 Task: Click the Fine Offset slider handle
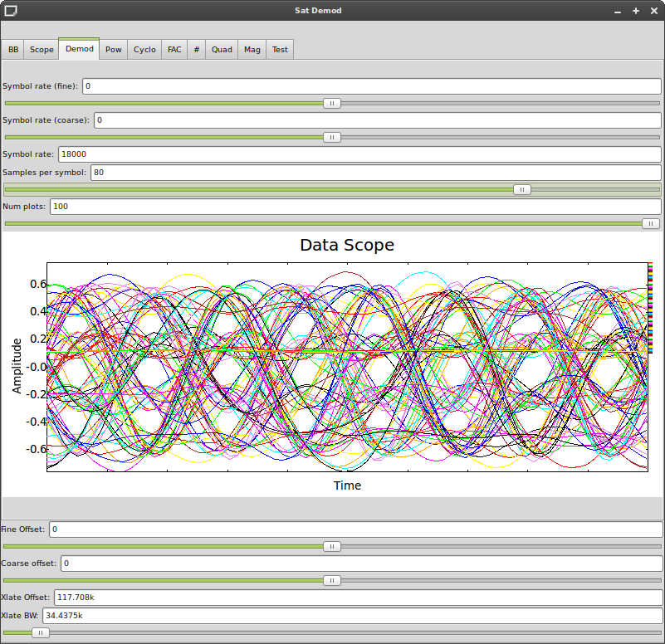click(x=331, y=546)
